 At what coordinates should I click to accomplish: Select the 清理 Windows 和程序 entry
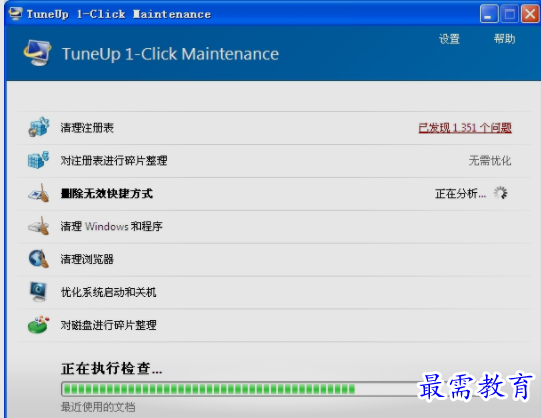[x=111, y=226]
